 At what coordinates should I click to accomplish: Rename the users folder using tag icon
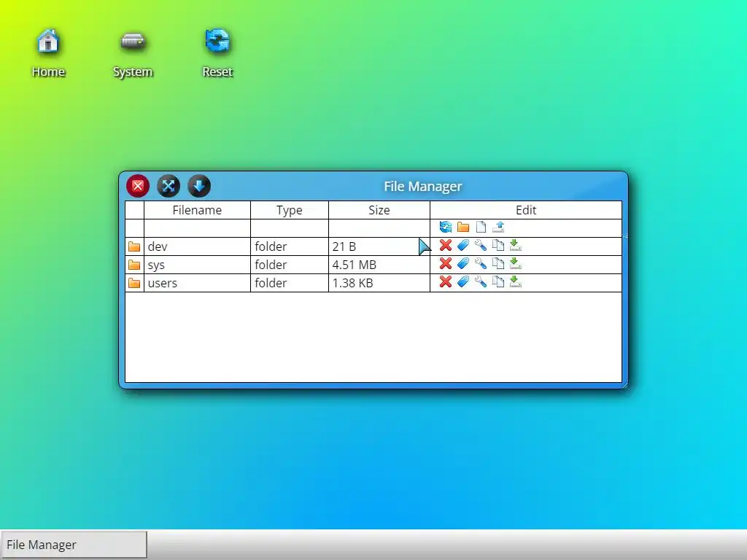pos(463,281)
